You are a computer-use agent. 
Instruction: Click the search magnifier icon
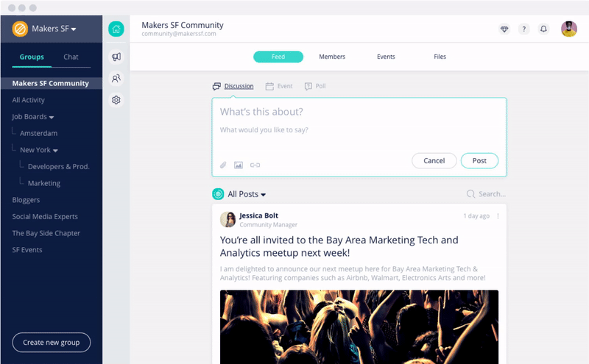point(470,194)
